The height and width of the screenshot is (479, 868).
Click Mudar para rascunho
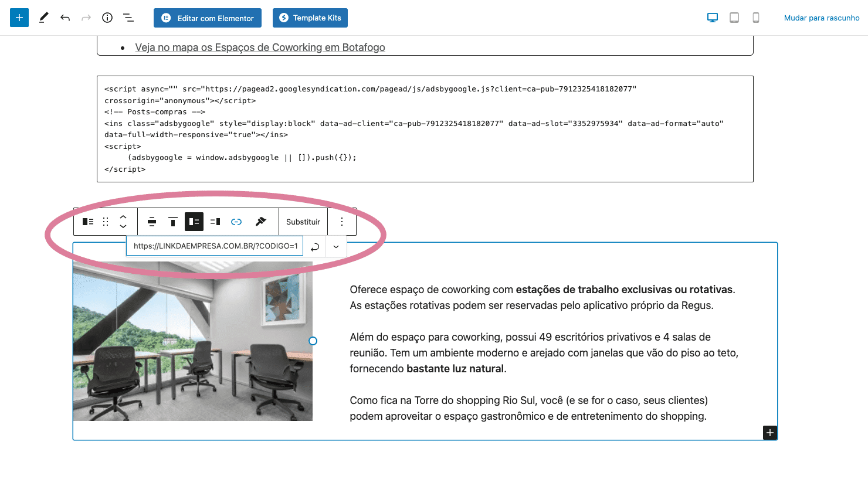822,18
